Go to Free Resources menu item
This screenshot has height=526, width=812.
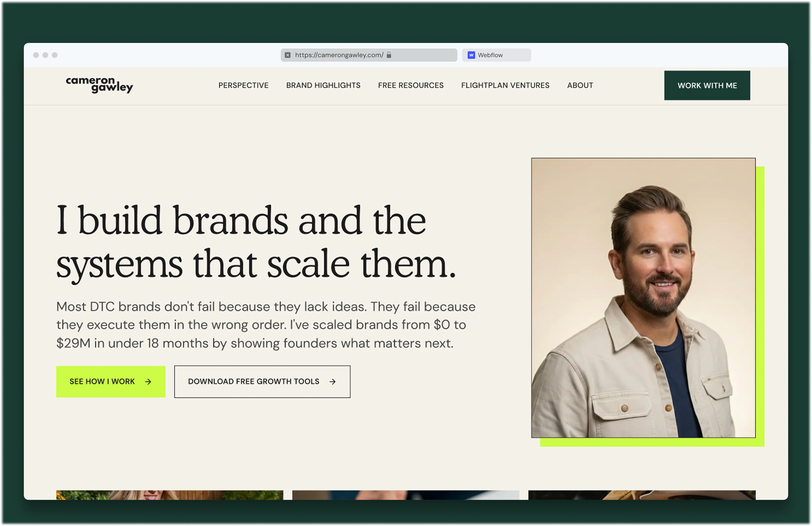[x=411, y=85]
